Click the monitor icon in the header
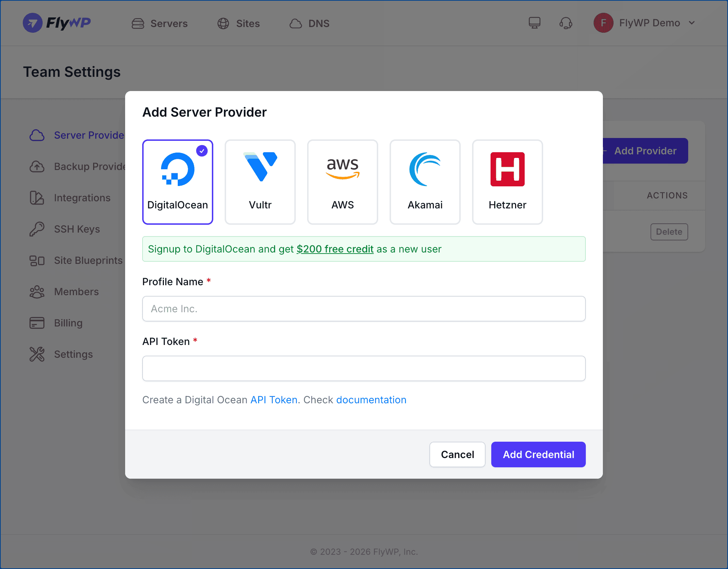This screenshot has width=728, height=569. (534, 23)
